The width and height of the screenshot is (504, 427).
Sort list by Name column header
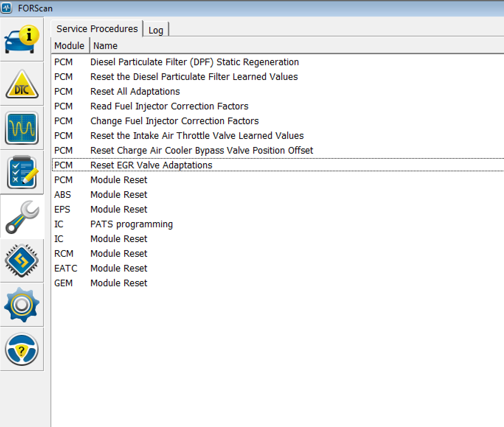[105, 46]
